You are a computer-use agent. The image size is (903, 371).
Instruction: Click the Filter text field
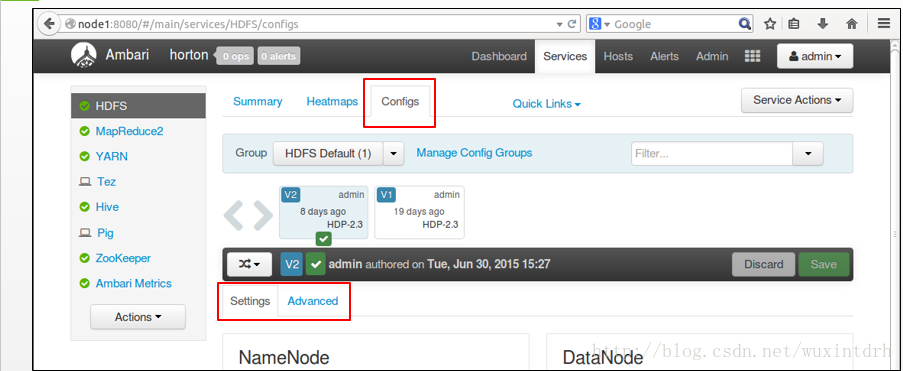pyautogui.click(x=712, y=154)
